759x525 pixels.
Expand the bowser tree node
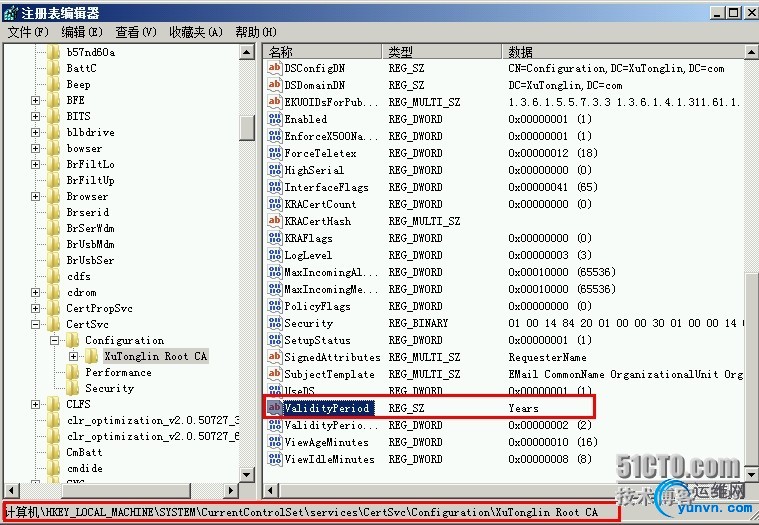pos(35,148)
